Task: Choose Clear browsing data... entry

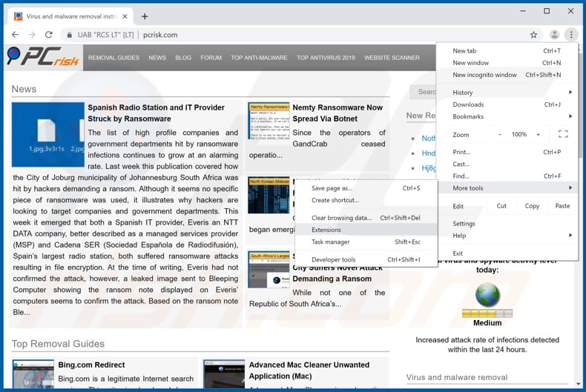Action: click(366, 218)
